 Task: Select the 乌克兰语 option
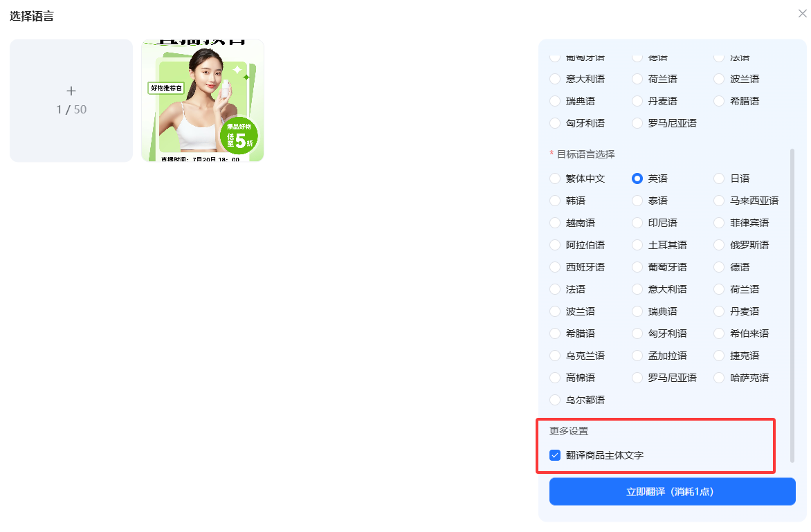click(555, 356)
